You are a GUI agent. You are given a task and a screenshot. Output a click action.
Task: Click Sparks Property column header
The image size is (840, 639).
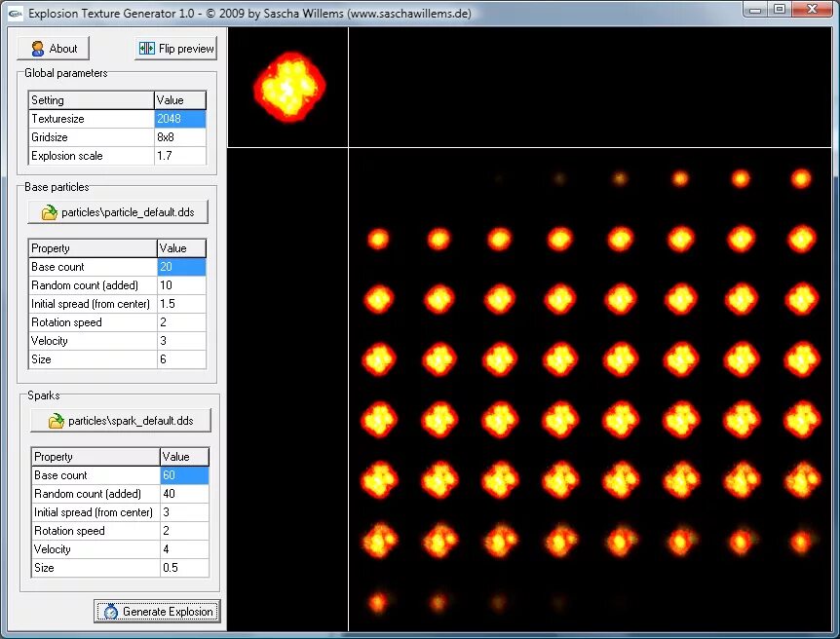pos(95,457)
